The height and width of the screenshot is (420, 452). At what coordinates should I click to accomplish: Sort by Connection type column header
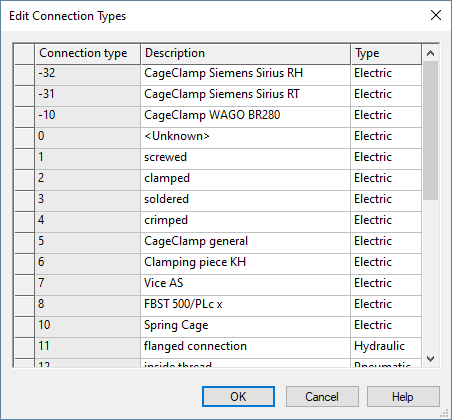coord(88,54)
